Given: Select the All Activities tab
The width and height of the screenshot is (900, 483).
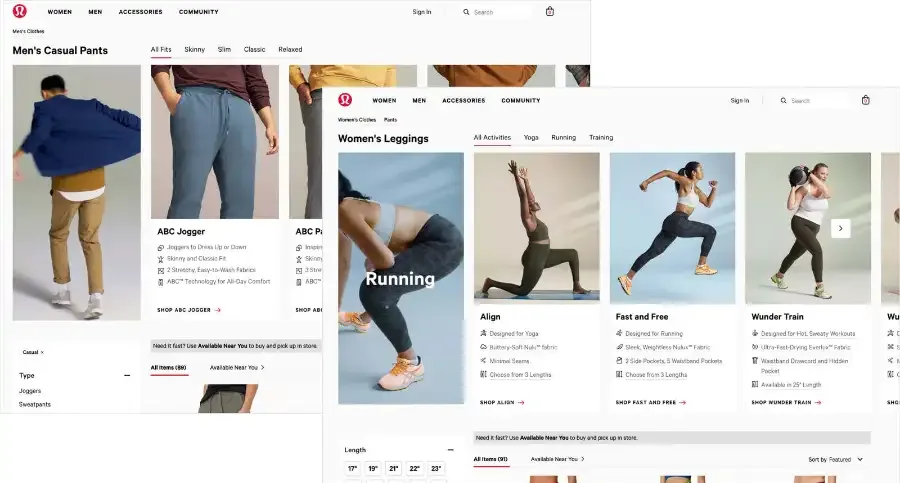Looking at the screenshot, I should click(x=492, y=138).
